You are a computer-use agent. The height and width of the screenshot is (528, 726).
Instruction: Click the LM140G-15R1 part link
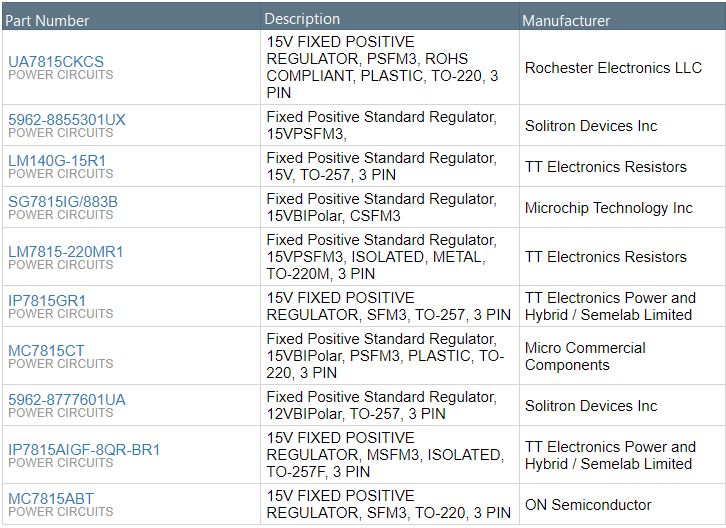57,160
